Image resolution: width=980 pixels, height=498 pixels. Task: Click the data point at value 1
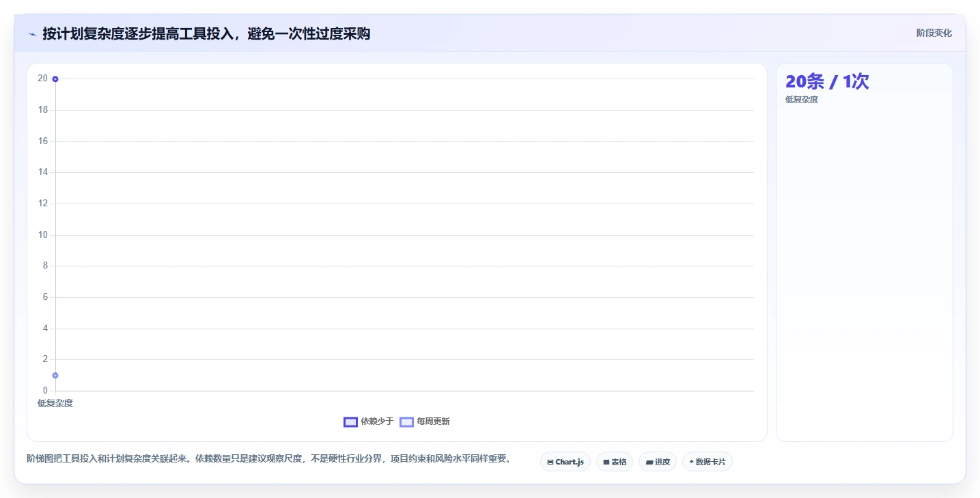(55, 375)
